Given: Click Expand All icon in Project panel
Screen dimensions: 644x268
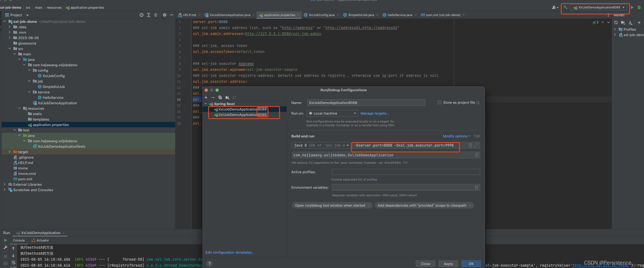Looking at the screenshot, I should point(149,15).
